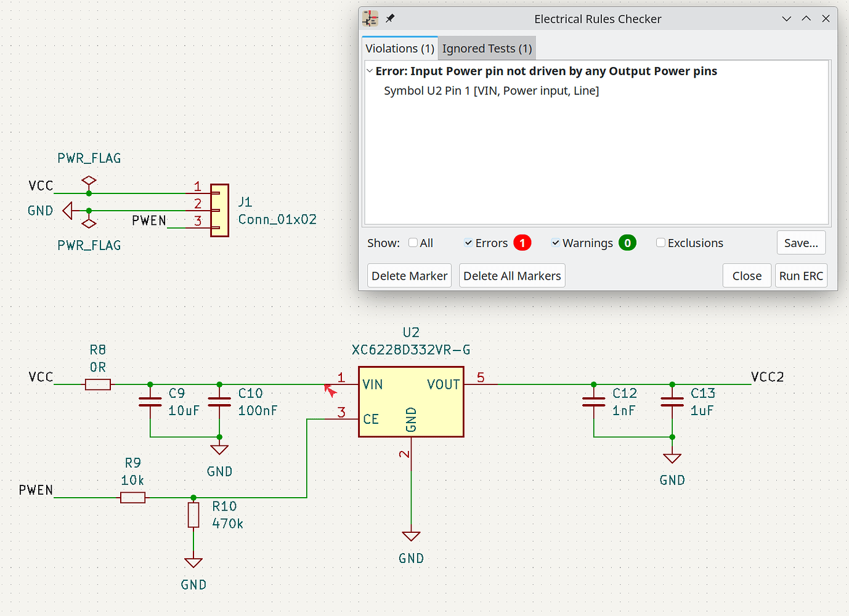This screenshot has width=849, height=616.
Task: Click the red Errors count badge
Action: pos(522,243)
